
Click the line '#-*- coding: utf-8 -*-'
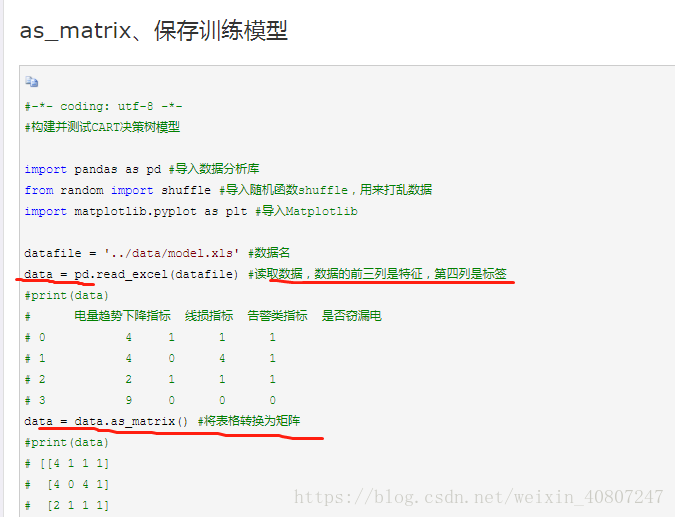103,106
